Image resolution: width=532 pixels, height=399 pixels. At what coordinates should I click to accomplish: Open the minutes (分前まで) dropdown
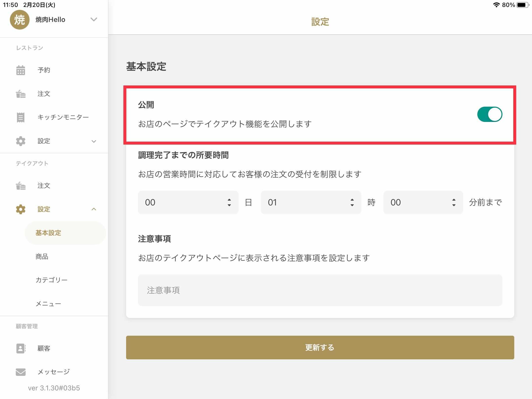point(423,202)
